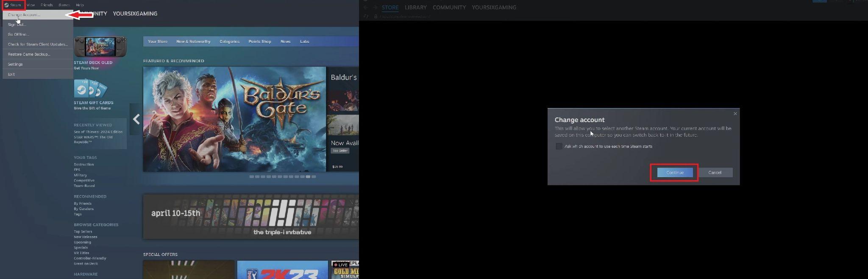Switch to the COMMUNITY tab behind the dialog
Viewport: 868px width, 279px height.
(449, 8)
